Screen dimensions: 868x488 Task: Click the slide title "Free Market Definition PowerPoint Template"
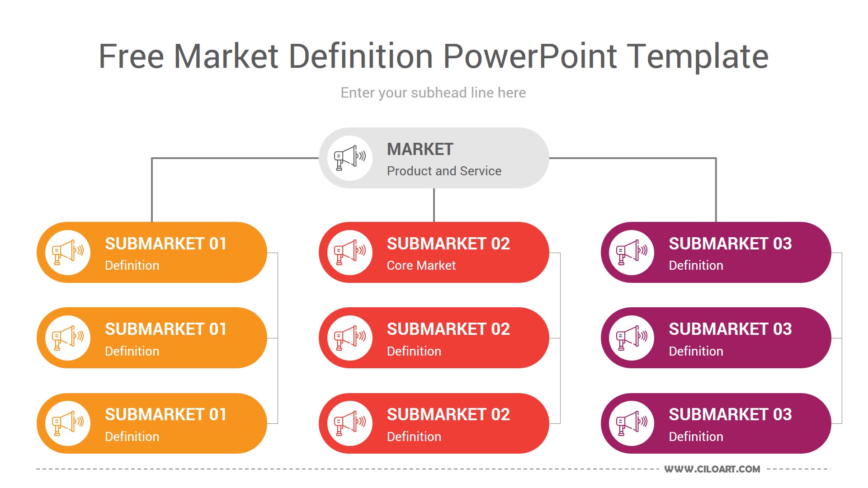(x=434, y=56)
